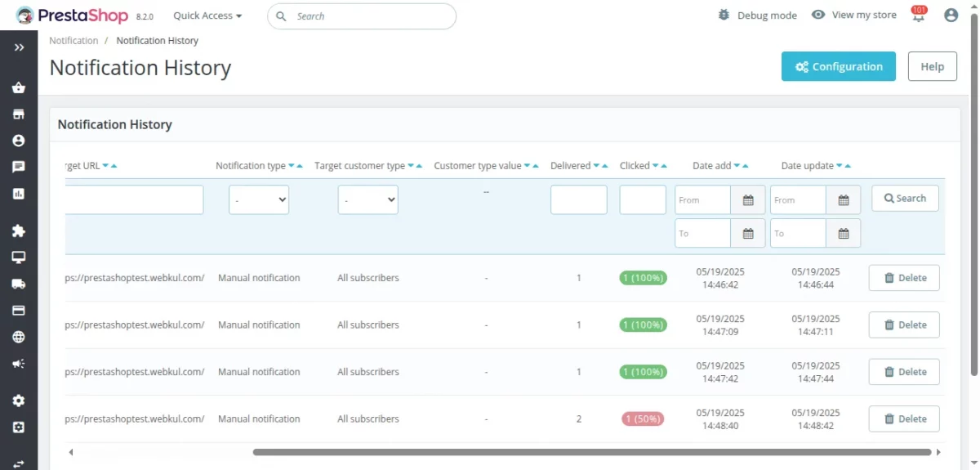
Task: Open the Catalog store sidebar icon
Action: click(x=18, y=114)
